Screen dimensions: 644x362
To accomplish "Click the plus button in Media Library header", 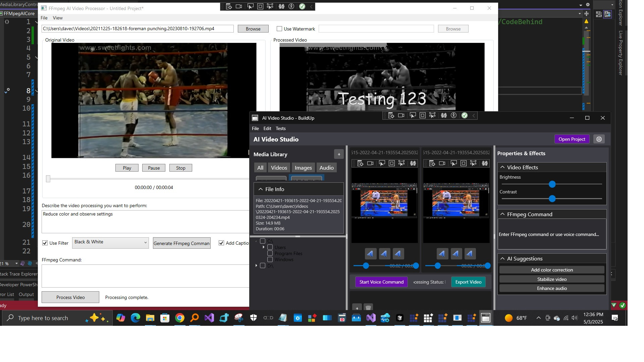I will 339,154.
